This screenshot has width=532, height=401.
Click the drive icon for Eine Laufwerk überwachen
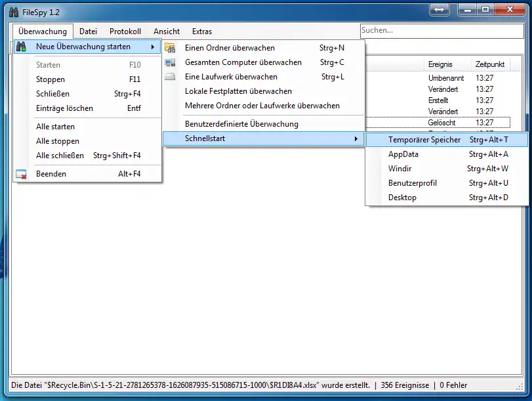click(x=170, y=77)
